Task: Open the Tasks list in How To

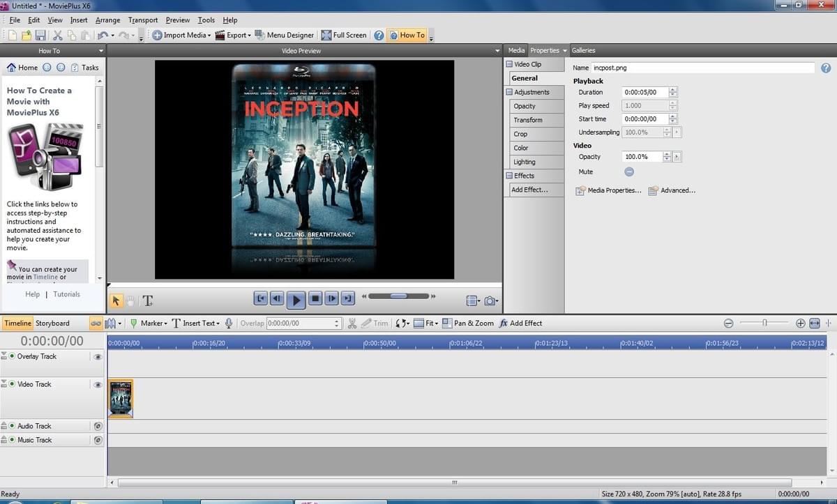Action: (84, 68)
